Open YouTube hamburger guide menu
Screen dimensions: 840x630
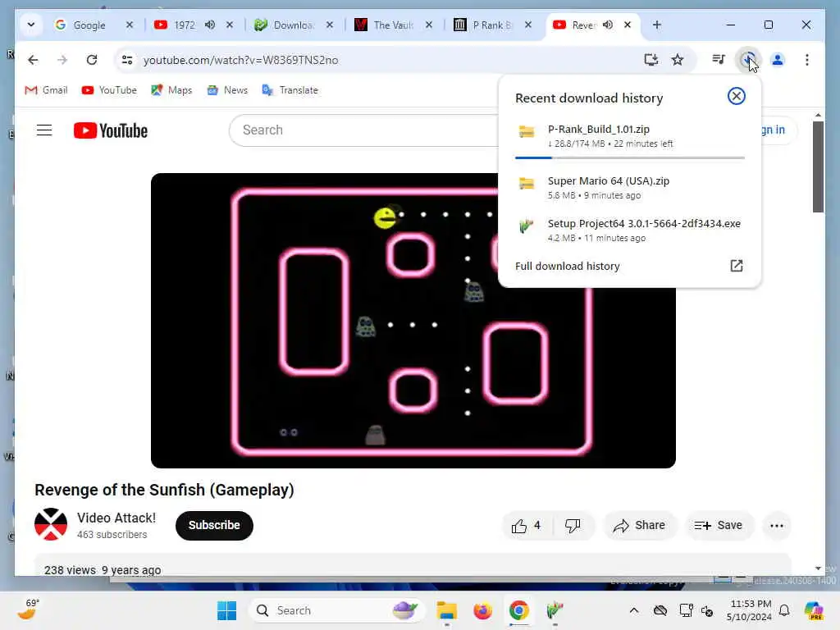44,130
